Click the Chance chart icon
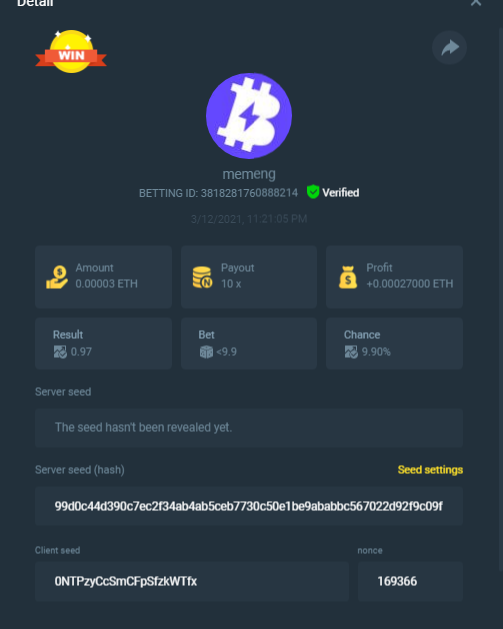503x629 pixels. click(x=351, y=352)
